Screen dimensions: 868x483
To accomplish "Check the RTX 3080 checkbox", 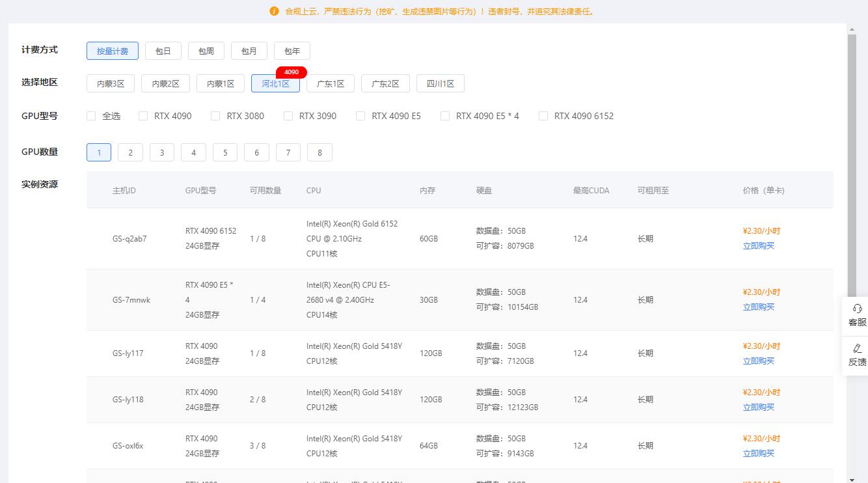I will tap(215, 116).
